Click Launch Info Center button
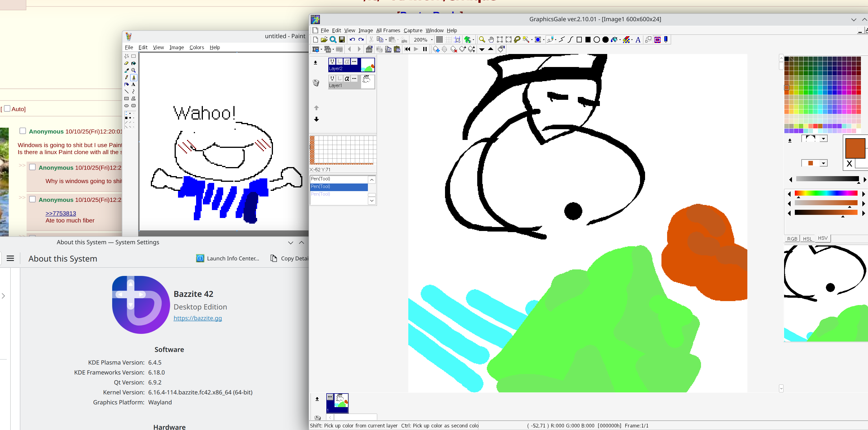Screen dimensions: 868x430 pyautogui.click(x=228, y=258)
